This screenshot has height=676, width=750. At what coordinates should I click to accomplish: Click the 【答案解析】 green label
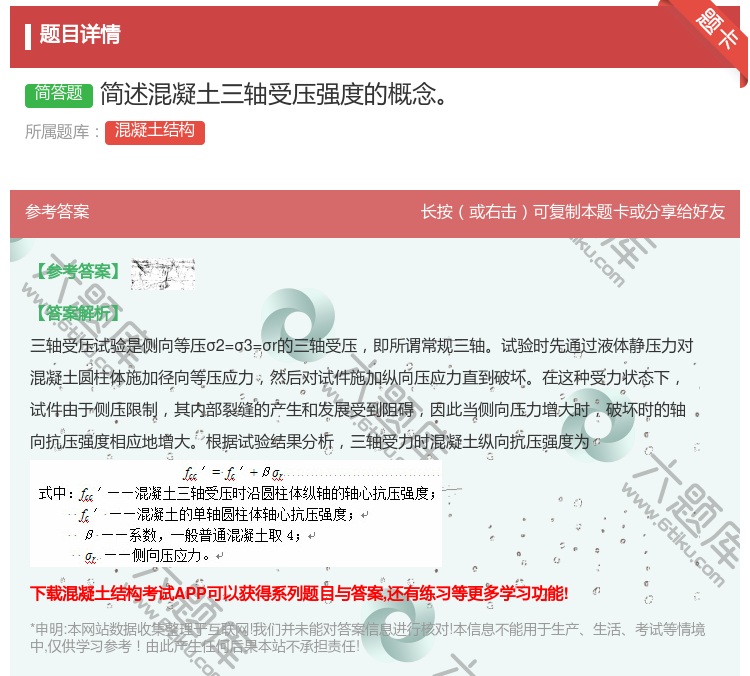(x=77, y=313)
